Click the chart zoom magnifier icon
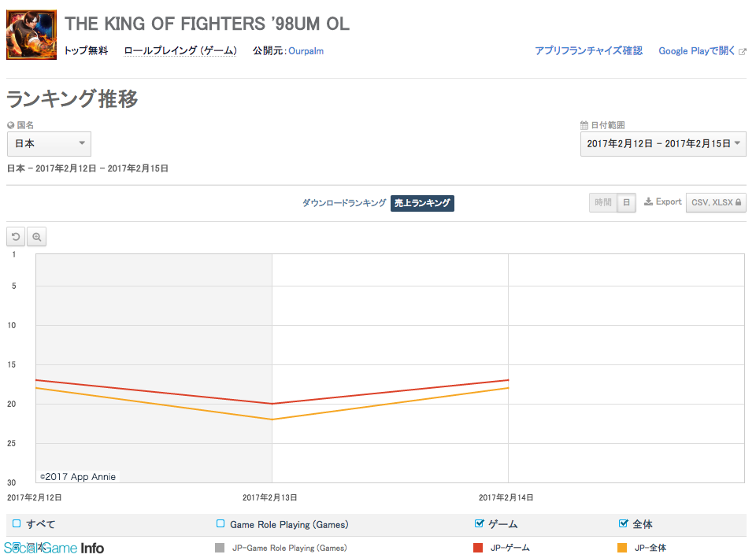 pyautogui.click(x=37, y=237)
